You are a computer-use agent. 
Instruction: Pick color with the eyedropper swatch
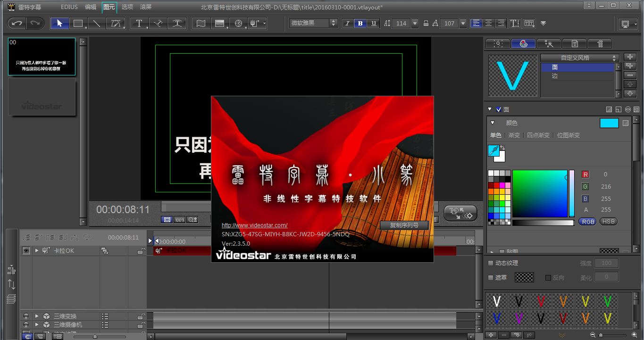click(493, 150)
